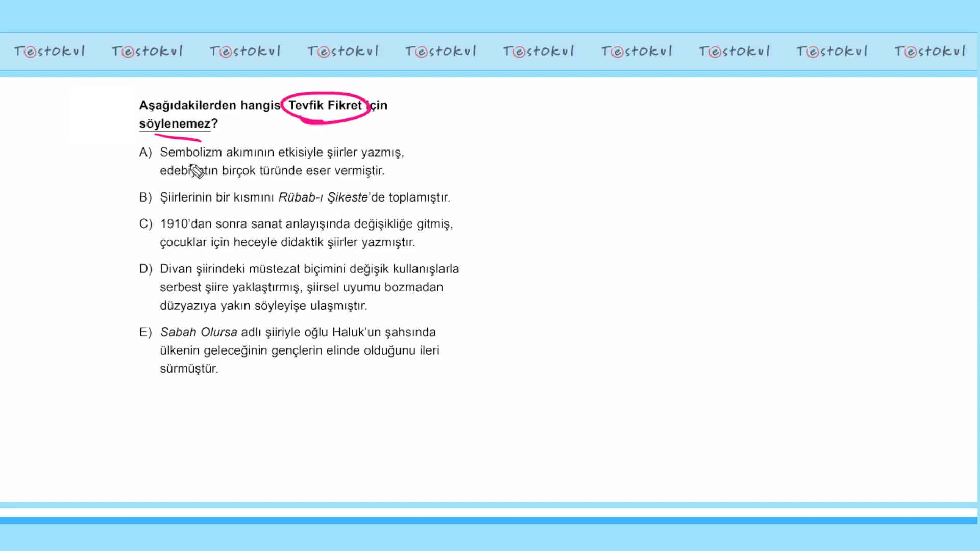Screen dimensions: 980x551
Task: Click the circled name Tevfik Fikret
Action: 325,105
